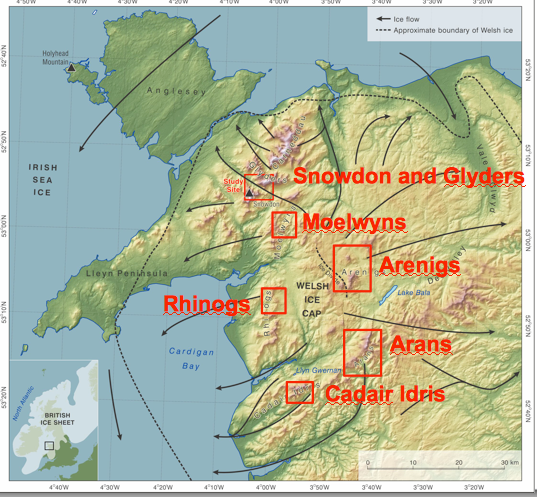The height and width of the screenshot is (497, 537).
Task: Click the red Rhinogs text label
Action: pos(207,304)
